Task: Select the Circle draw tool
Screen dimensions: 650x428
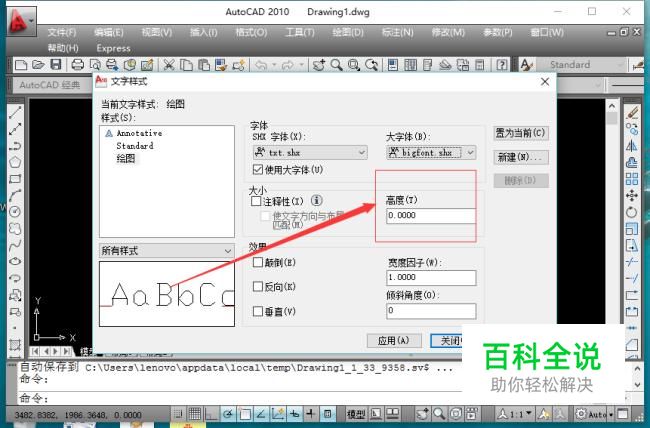Action: coord(15,212)
